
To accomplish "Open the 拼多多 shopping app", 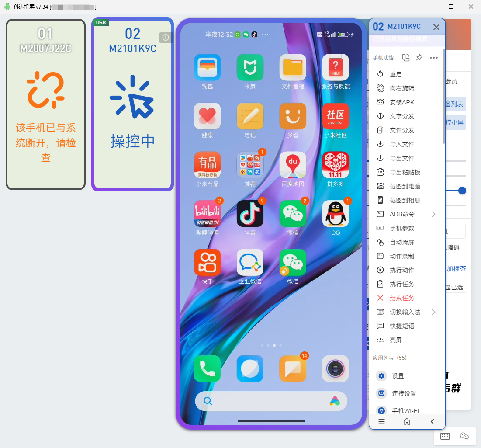I will coord(335,165).
